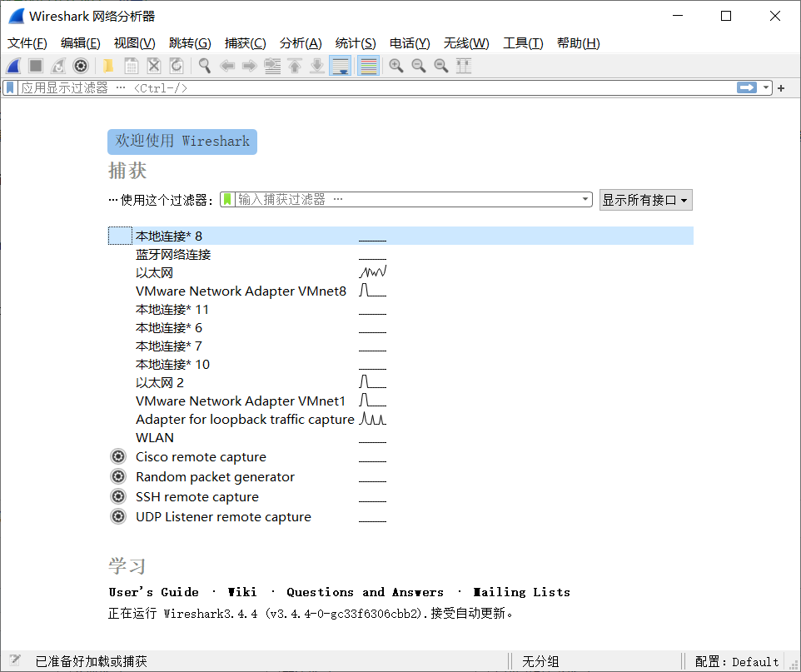The height and width of the screenshot is (672, 801).
Task: Open 显示所有接口 interface dropdown
Action: (645, 200)
